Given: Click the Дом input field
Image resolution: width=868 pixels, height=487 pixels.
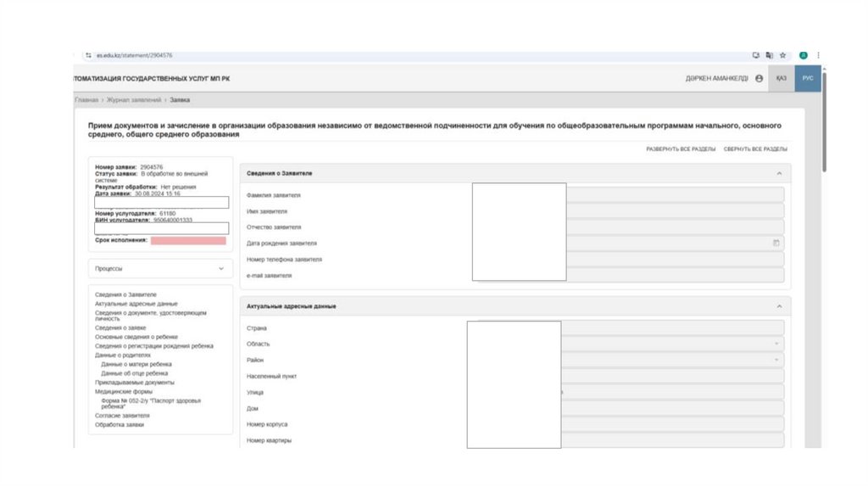Looking at the screenshot, I should 672,408.
